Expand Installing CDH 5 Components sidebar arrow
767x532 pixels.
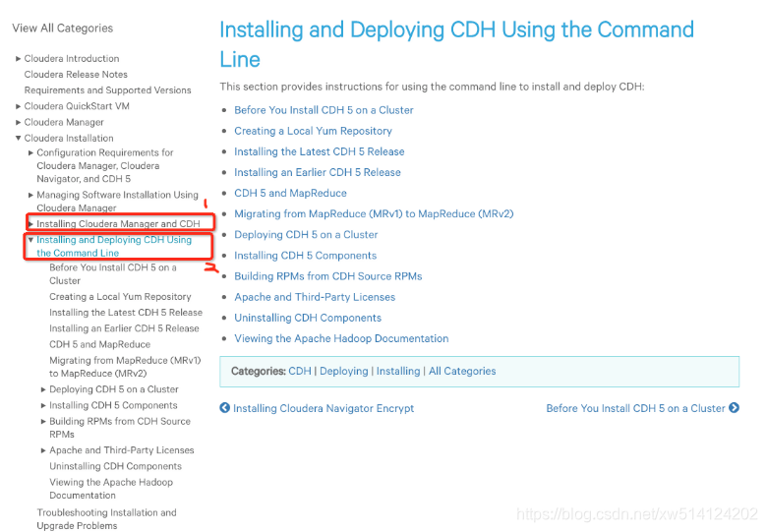[x=43, y=405]
